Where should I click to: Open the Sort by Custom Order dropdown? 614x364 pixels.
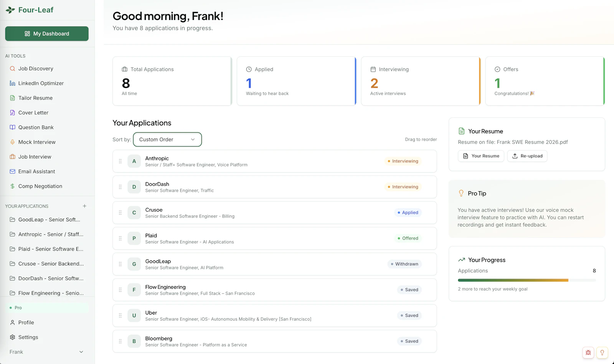tap(167, 140)
